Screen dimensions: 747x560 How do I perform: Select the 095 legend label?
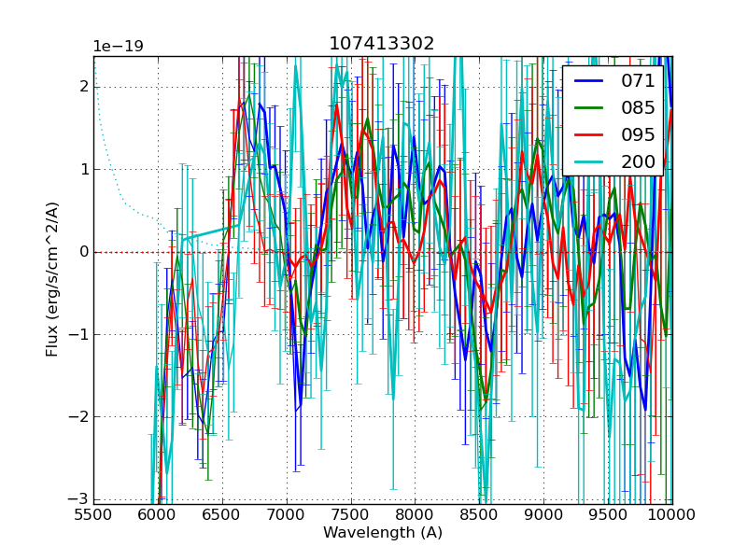pos(638,134)
